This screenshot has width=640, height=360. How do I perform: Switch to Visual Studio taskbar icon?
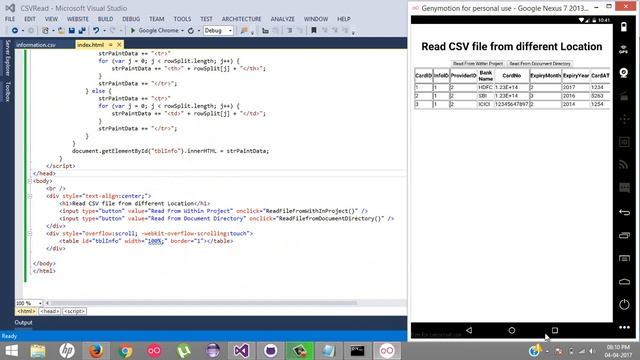point(241,351)
